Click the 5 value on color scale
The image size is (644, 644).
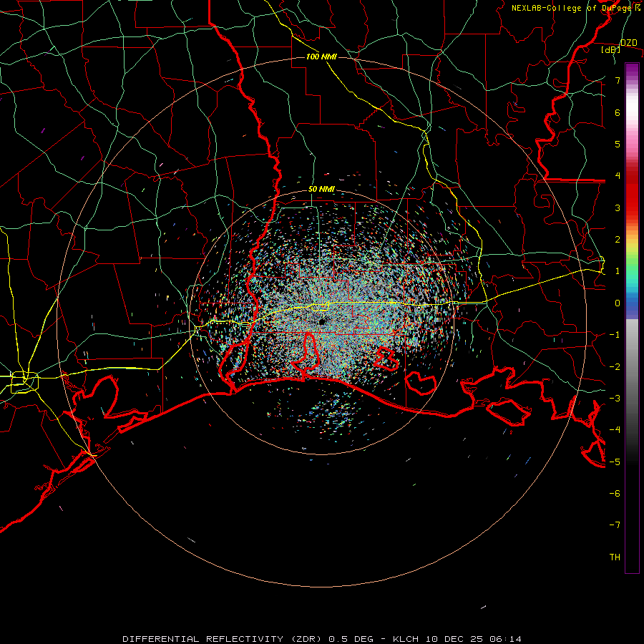(x=618, y=144)
